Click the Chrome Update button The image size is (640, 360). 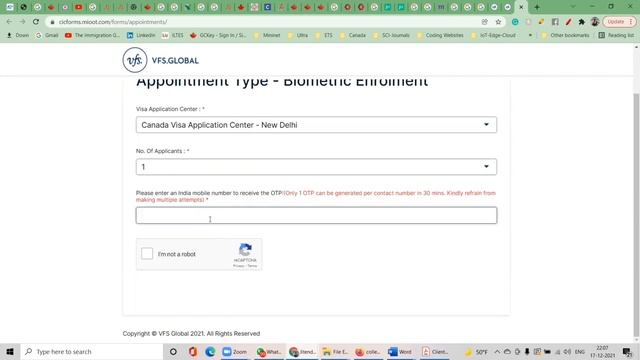click(619, 22)
